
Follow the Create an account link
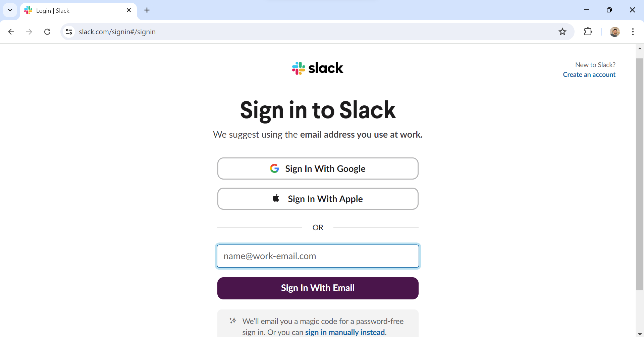coord(589,75)
